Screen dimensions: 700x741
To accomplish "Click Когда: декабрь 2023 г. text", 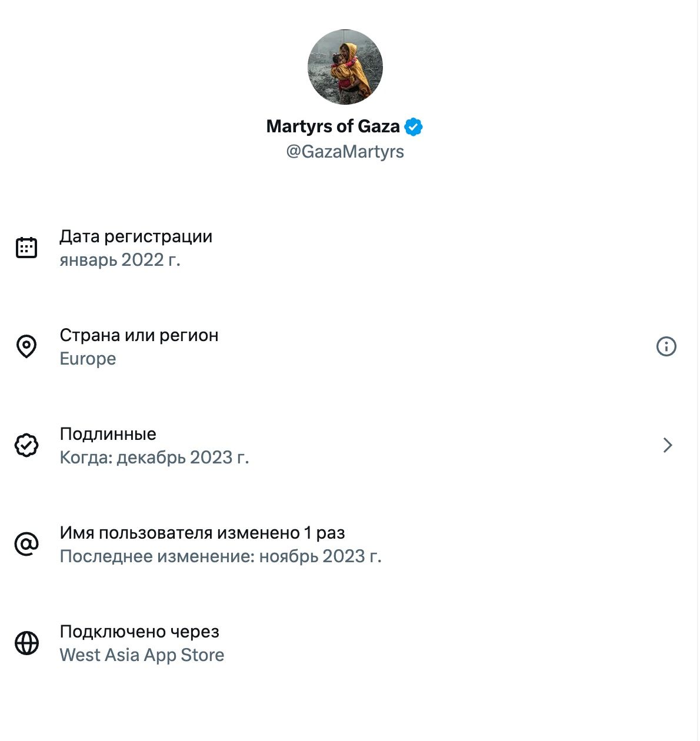I will (155, 458).
